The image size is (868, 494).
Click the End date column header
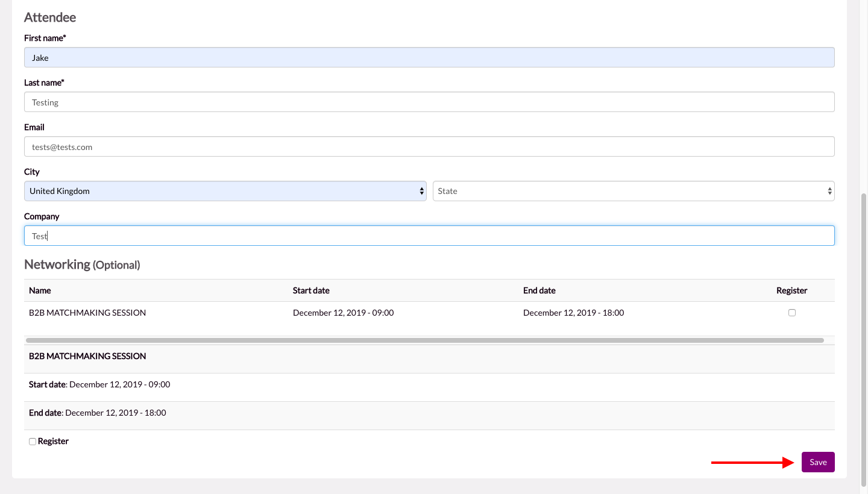click(539, 290)
